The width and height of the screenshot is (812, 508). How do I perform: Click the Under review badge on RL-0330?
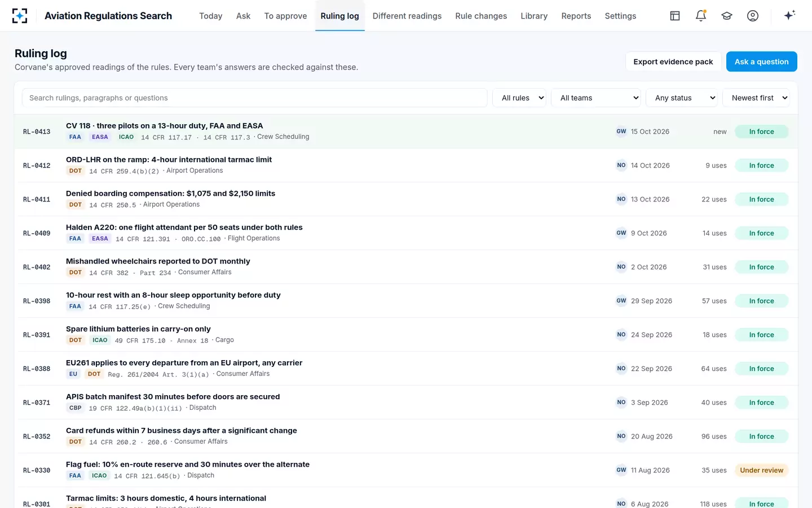(x=762, y=470)
